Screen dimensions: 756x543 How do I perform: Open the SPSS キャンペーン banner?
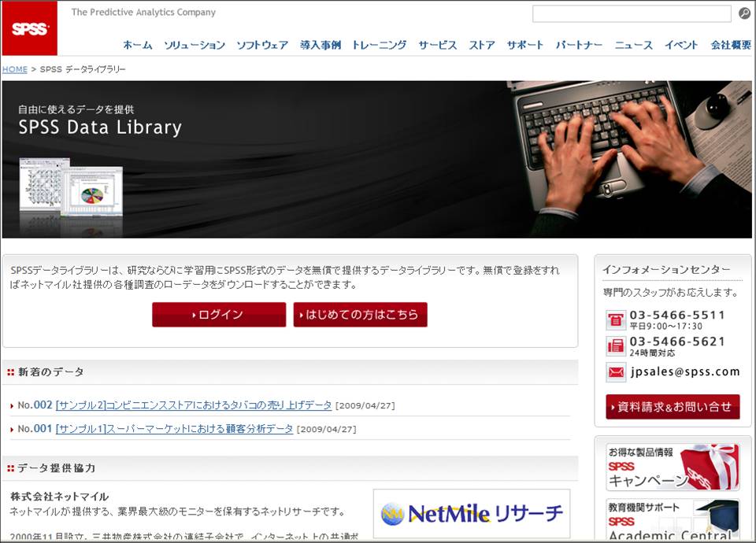[x=673, y=467]
